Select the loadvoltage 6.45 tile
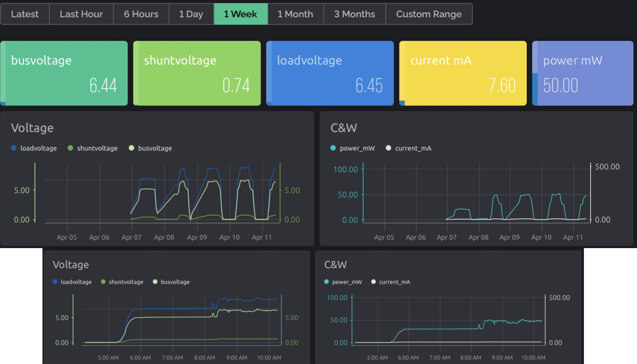The height and width of the screenshot is (364, 637). (330, 73)
